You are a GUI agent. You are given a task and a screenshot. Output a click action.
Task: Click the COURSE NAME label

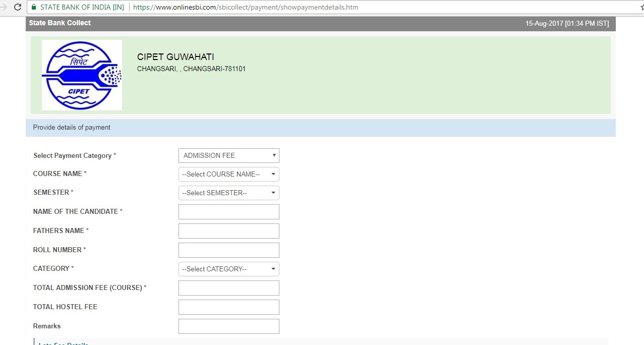tap(60, 174)
